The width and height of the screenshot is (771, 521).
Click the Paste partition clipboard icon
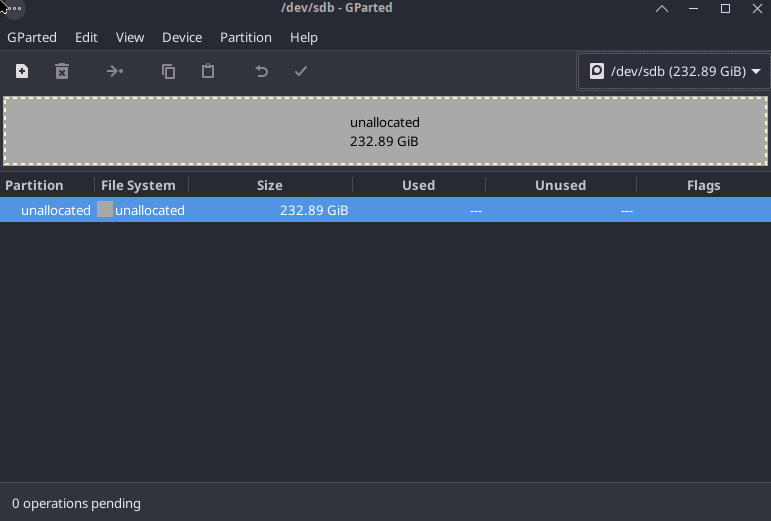tap(208, 71)
